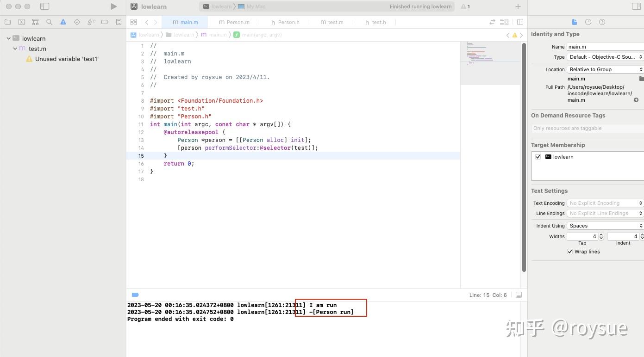The height and width of the screenshot is (357, 644).
Task: Open the Issue navigator warning triangle
Action: click(x=63, y=22)
